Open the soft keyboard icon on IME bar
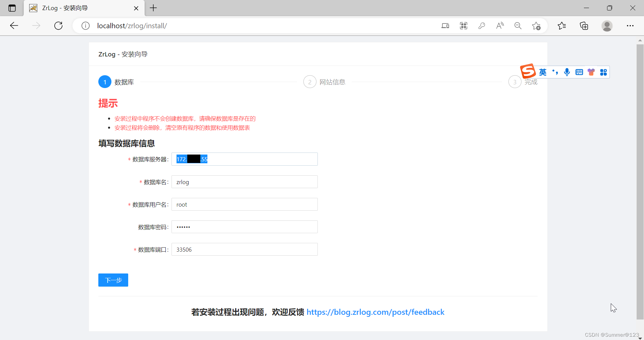 [579, 72]
